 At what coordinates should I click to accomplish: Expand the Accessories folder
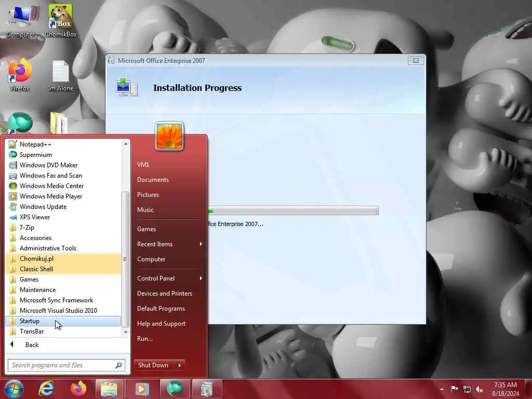(x=63, y=238)
